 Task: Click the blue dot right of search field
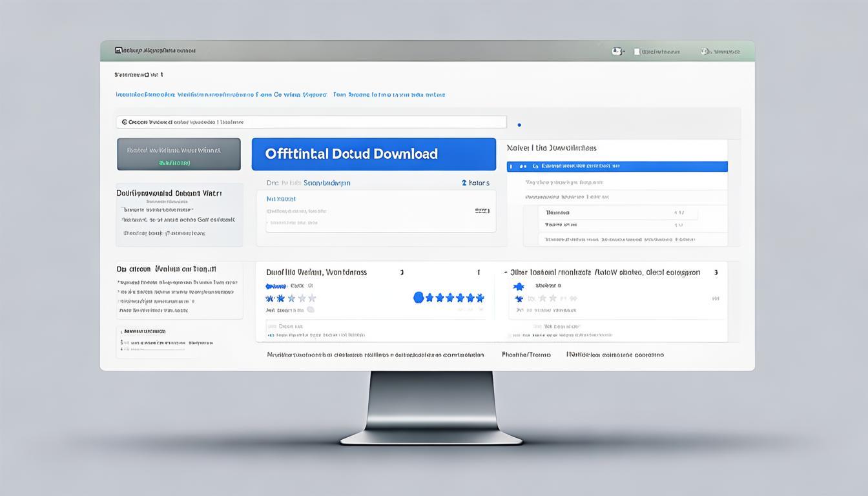519,125
